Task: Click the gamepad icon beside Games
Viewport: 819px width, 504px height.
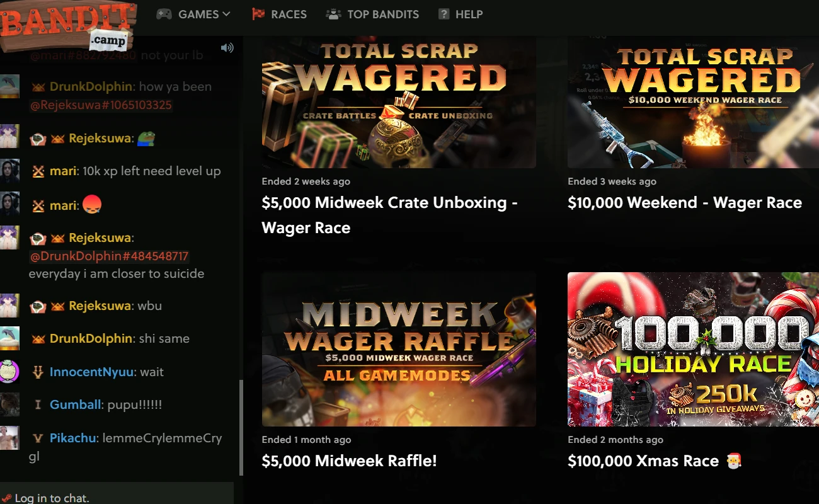Action: 164,14
